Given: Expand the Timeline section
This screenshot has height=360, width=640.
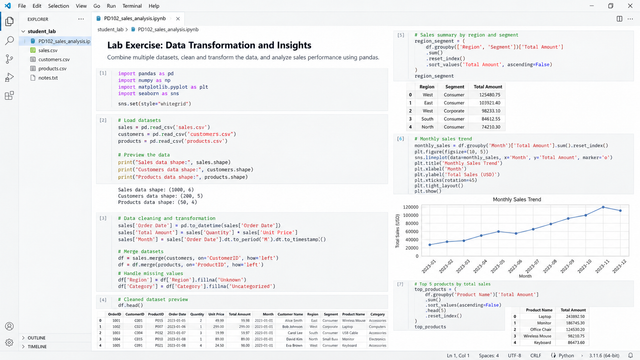Looking at the screenshot, I should (x=23, y=347).
